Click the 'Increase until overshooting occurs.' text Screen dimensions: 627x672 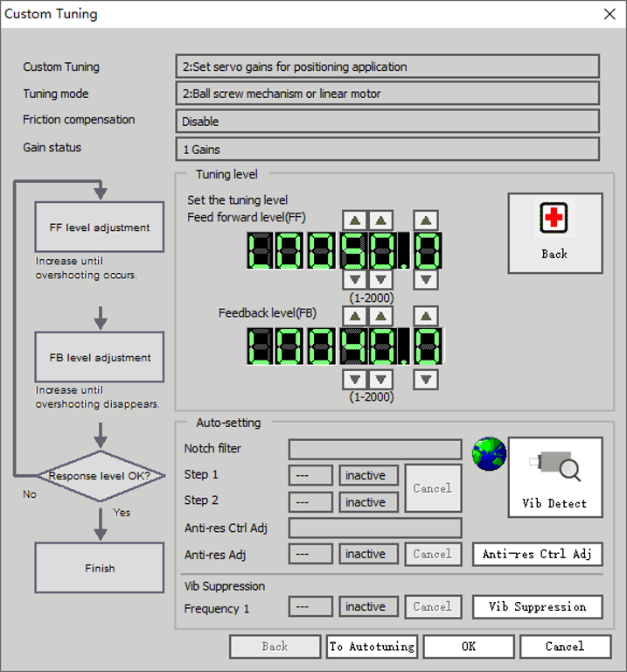coord(86,268)
